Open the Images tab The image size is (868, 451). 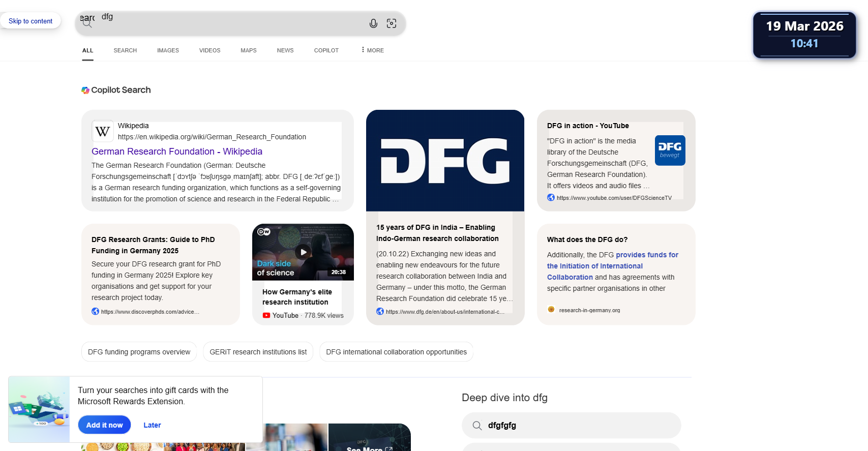168,50
